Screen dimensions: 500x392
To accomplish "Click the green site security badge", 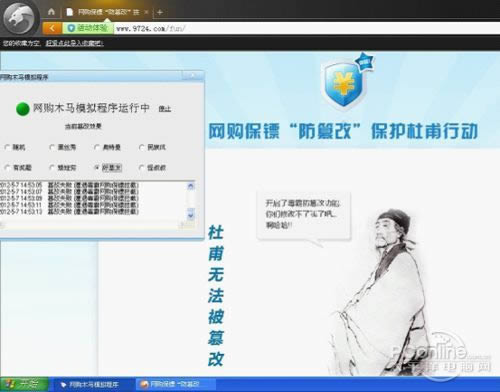I will (x=88, y=28).
